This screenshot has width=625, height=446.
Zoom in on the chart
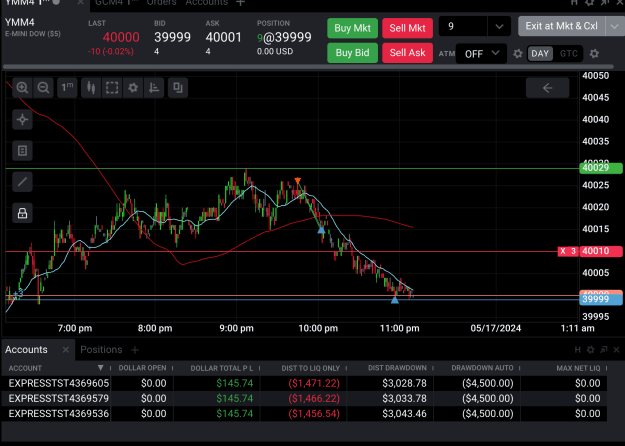[x=22, y=88]
